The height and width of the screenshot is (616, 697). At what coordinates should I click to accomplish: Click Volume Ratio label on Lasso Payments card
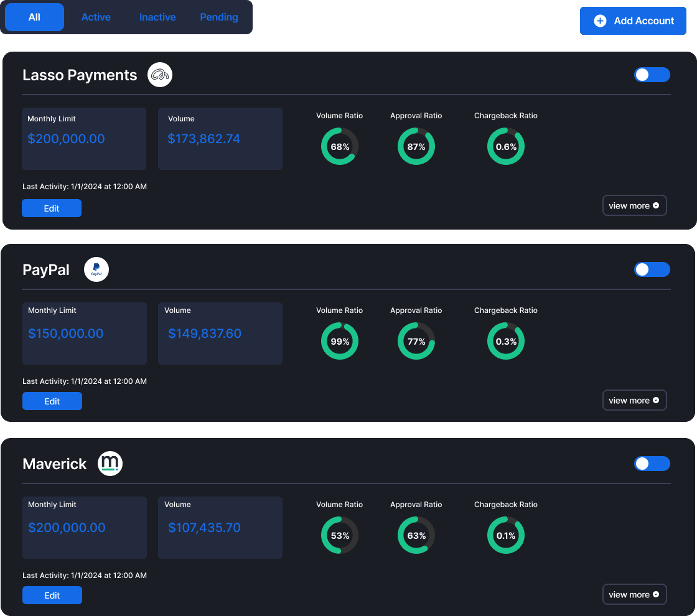pyautogui.click(x=339, y=116)
